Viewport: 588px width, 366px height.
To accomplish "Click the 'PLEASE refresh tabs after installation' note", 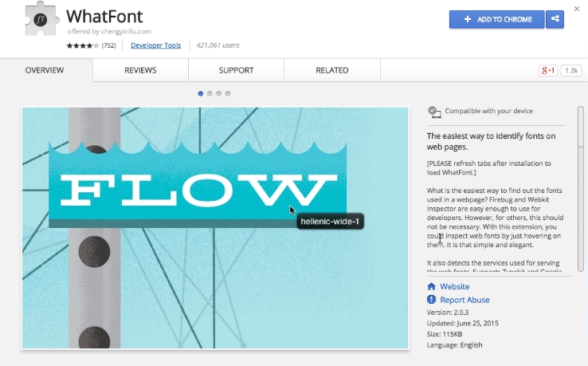I will click(x=489, y=167).
